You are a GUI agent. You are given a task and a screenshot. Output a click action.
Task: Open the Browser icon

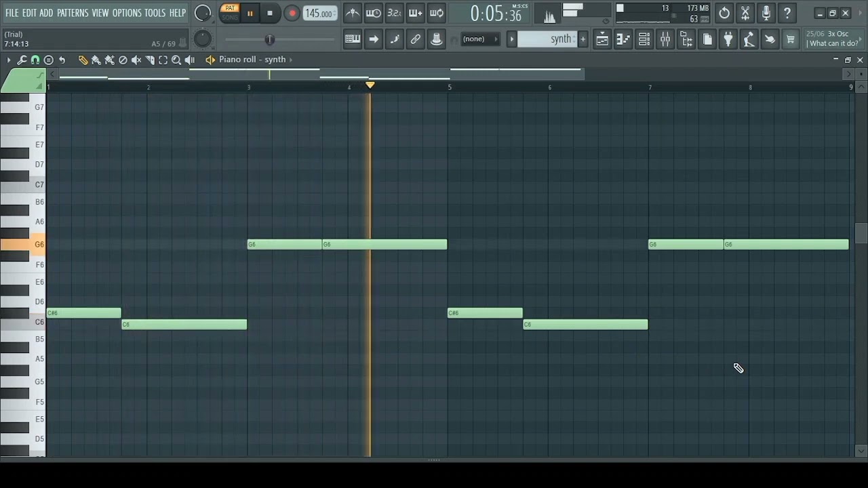tap(686, 40)
